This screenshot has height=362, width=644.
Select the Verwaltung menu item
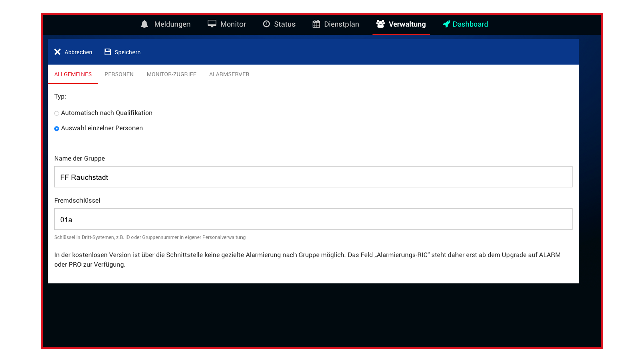(x=401, y=24)
